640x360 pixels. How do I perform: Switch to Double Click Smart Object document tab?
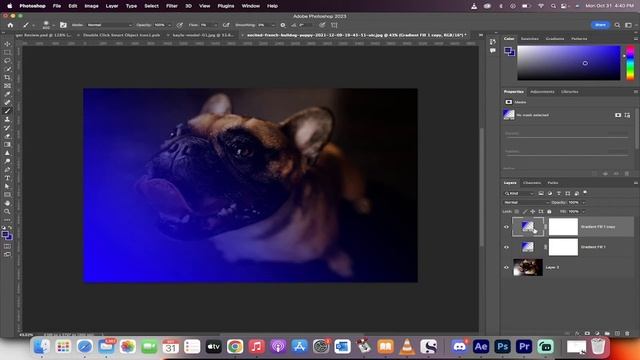click(122, 35)
